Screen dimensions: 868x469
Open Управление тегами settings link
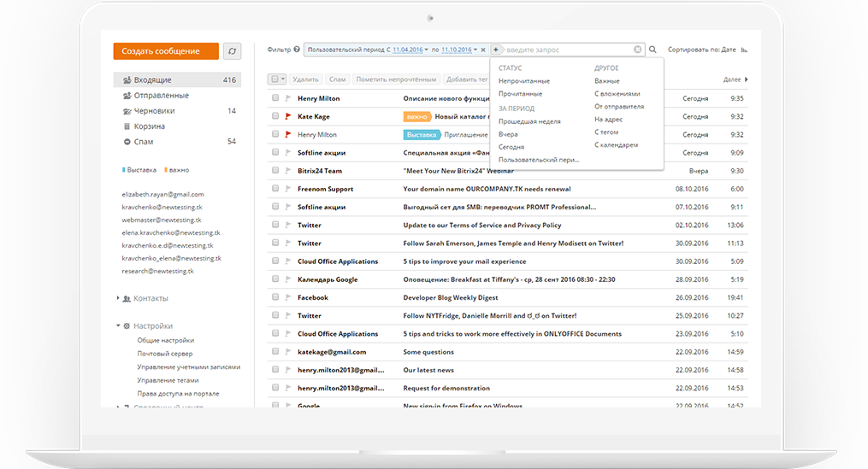tap(168, 380)
